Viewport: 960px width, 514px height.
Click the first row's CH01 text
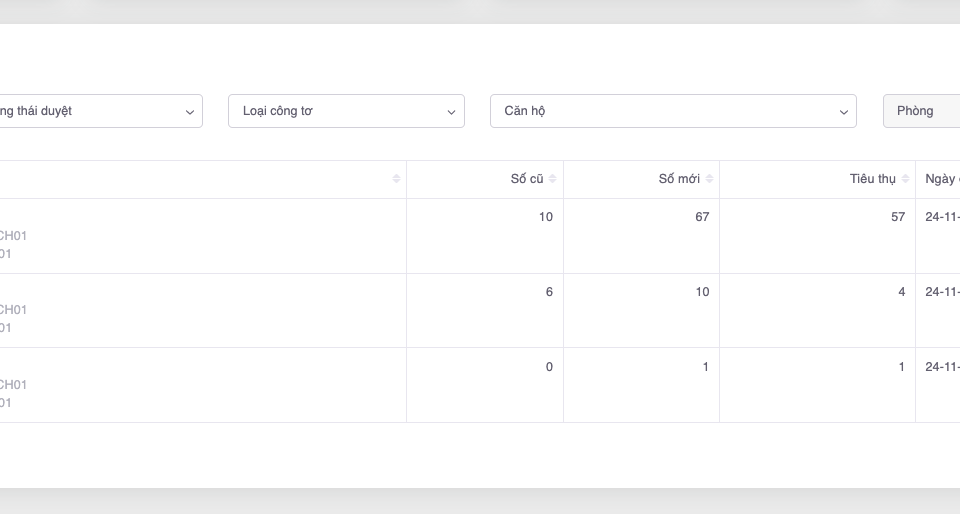[x=13, y=236]
